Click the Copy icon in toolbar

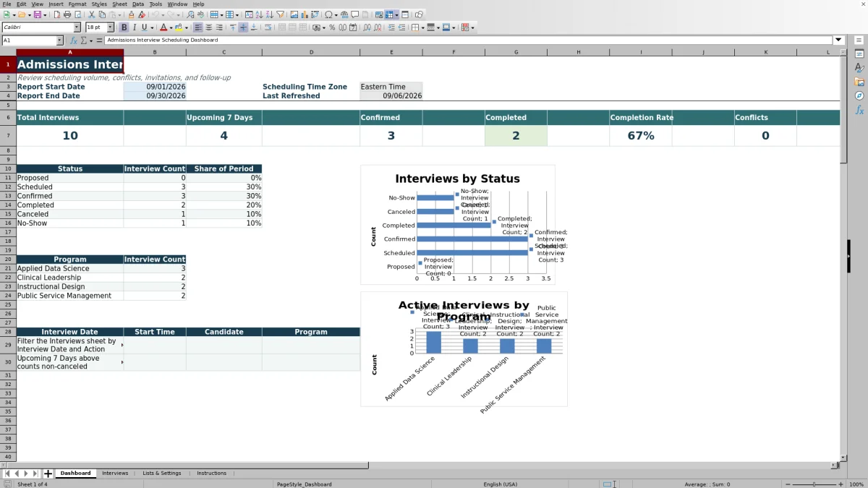tap(101, 14)
